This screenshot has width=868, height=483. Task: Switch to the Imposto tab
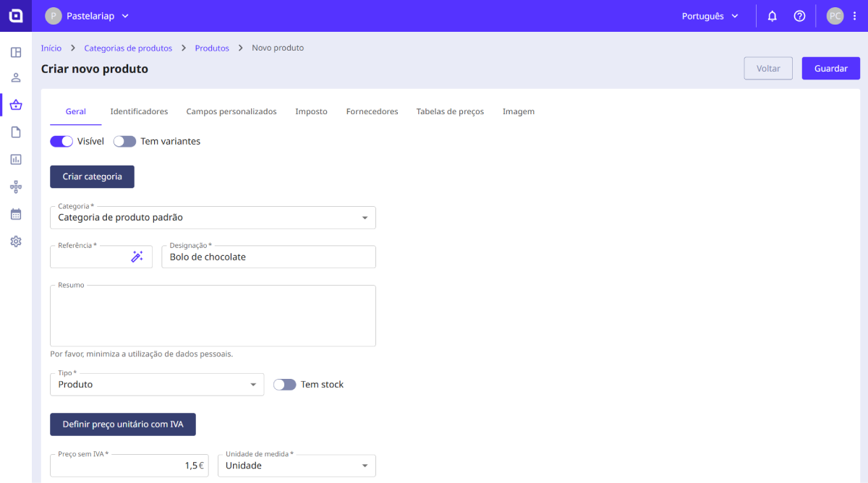311,112
